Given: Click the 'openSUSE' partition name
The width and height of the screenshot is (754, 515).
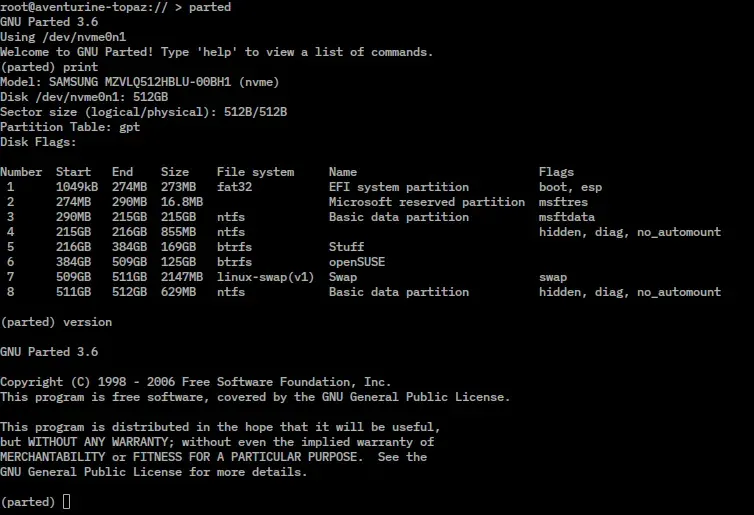Looking at the screenshot, I should coord(357,262).
